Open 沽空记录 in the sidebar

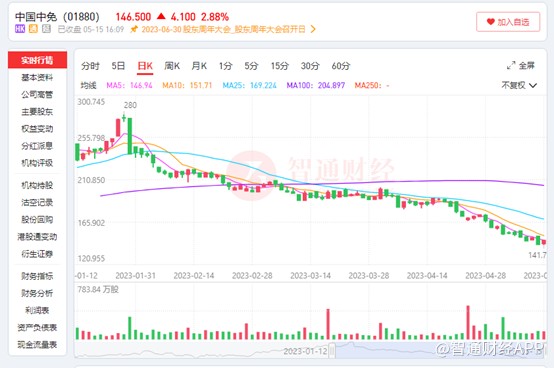click(x=37, y=202)
